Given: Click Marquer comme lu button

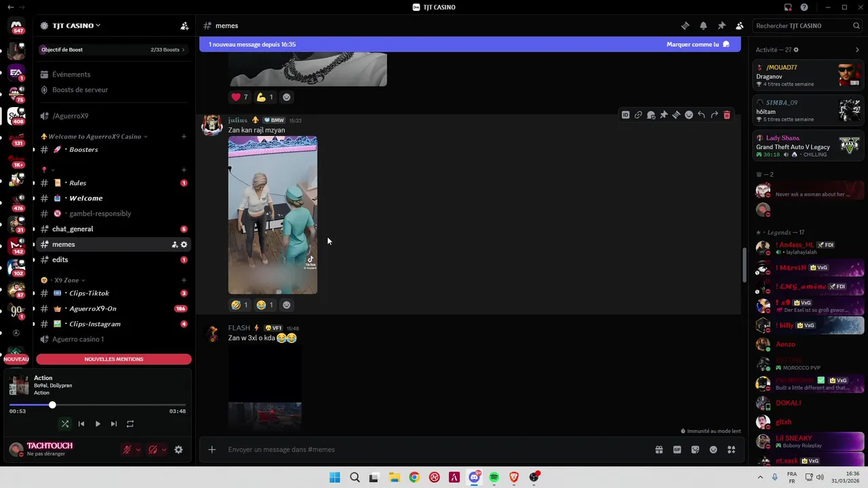Looking at the screenshot, I should (698, 44).
